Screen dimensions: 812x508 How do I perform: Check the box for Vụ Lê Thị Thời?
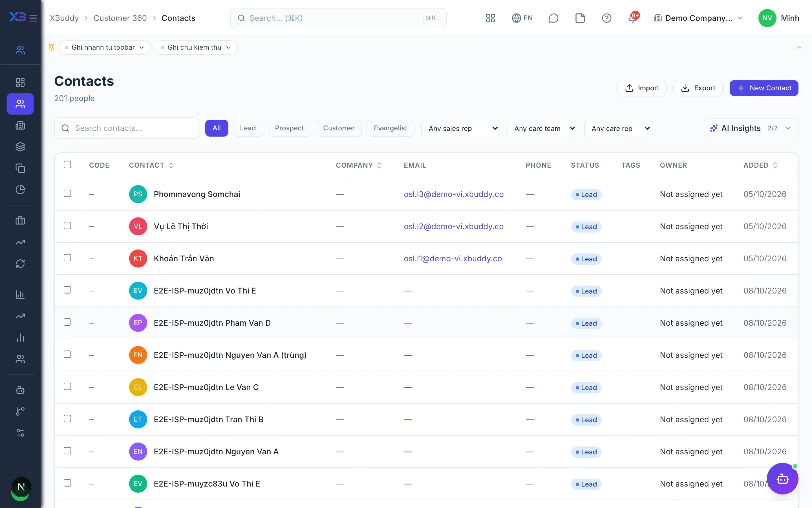67,226
